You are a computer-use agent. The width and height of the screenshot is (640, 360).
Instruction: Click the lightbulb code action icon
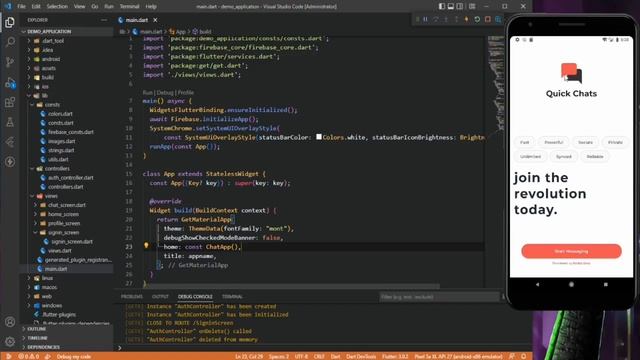(x=146, y=245)
